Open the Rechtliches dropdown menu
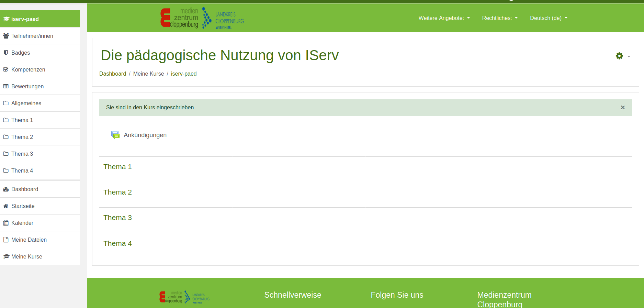This screenshot has height=308, width=644. pos(499,18)
